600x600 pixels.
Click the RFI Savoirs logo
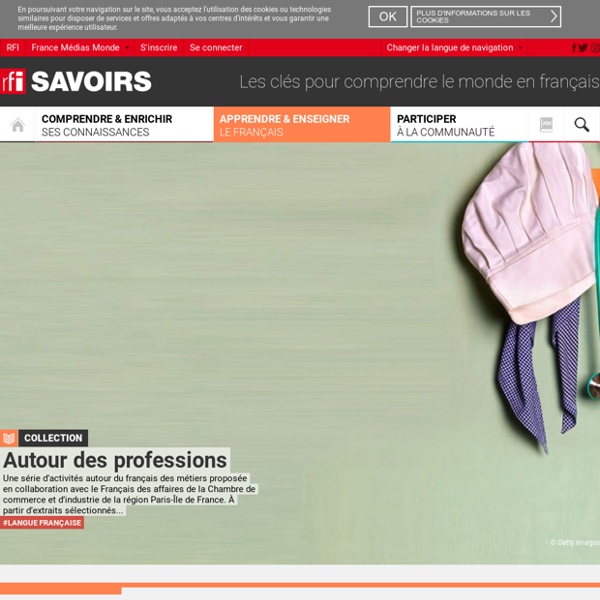click(x=76, y=82)
